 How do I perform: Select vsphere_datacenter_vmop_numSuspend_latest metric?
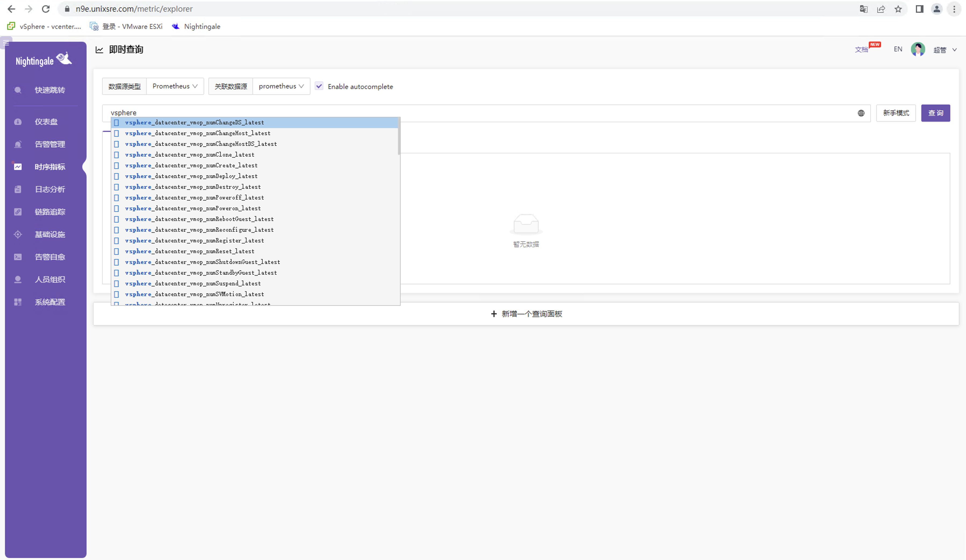(x=193, y=283)
